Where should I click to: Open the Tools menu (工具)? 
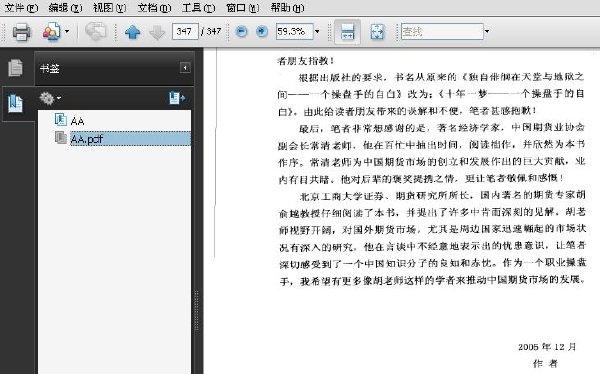198,8
